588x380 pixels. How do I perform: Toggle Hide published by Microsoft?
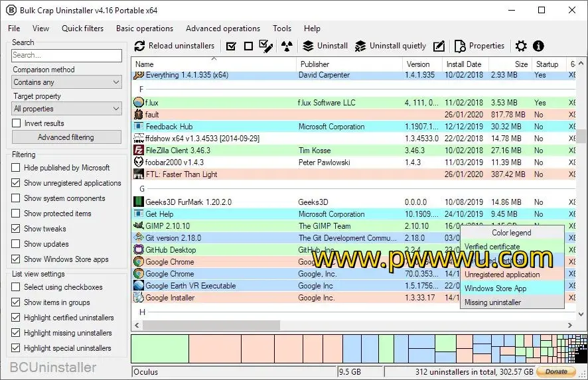[x=17, y=168]
